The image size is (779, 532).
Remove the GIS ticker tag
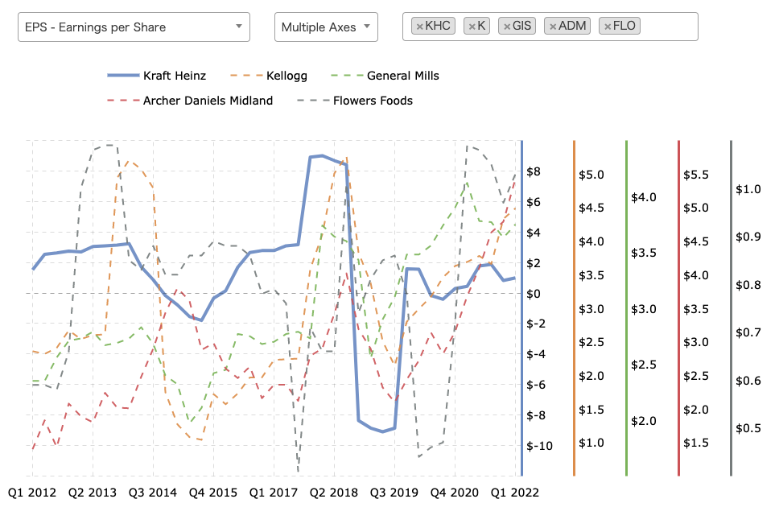click(x=507, y=27)
